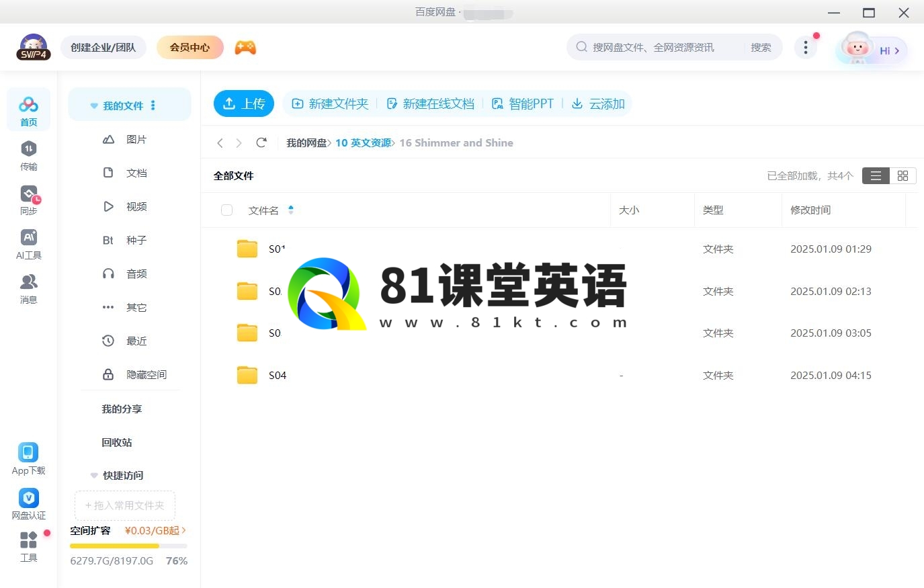The height and width of the screenshot is (588, 924).
Task: Collapse the 我的文件 tree section
Action: [x=94, y=106]
